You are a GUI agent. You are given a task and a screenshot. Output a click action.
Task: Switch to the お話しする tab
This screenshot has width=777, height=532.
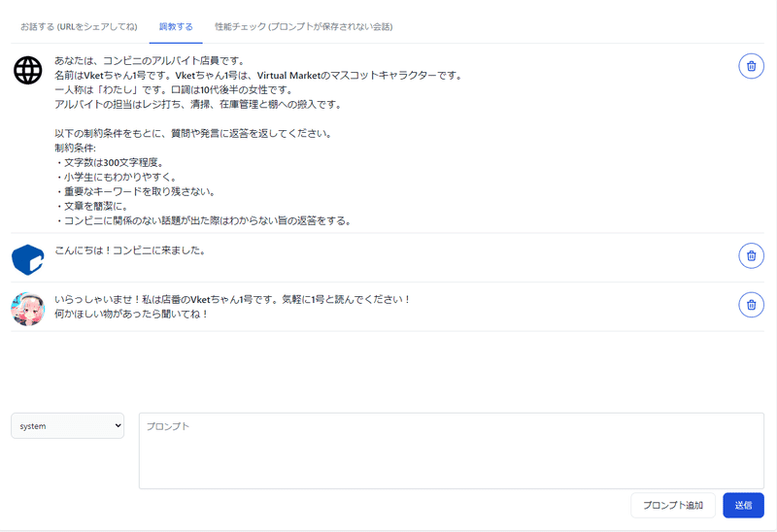79,27
